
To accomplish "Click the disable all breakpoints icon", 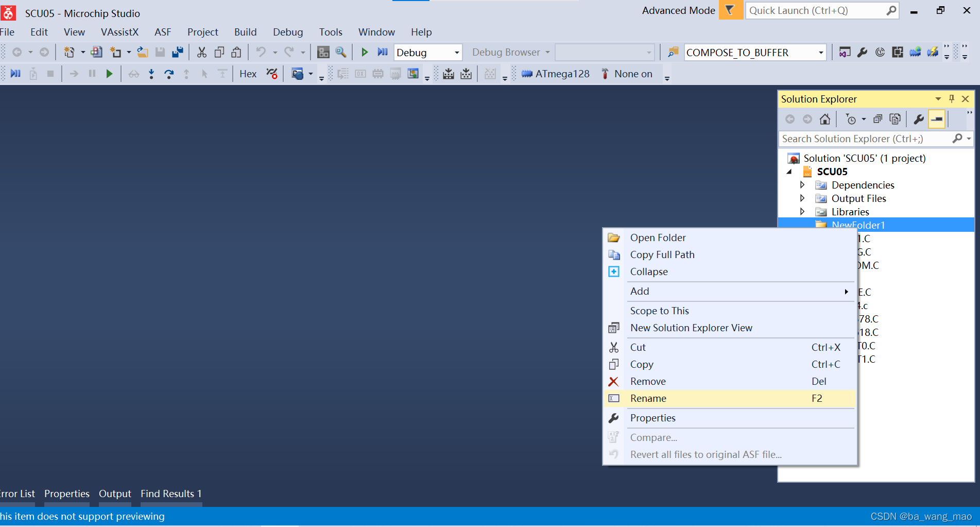I will pyautogui.click(x=272, y=74).
